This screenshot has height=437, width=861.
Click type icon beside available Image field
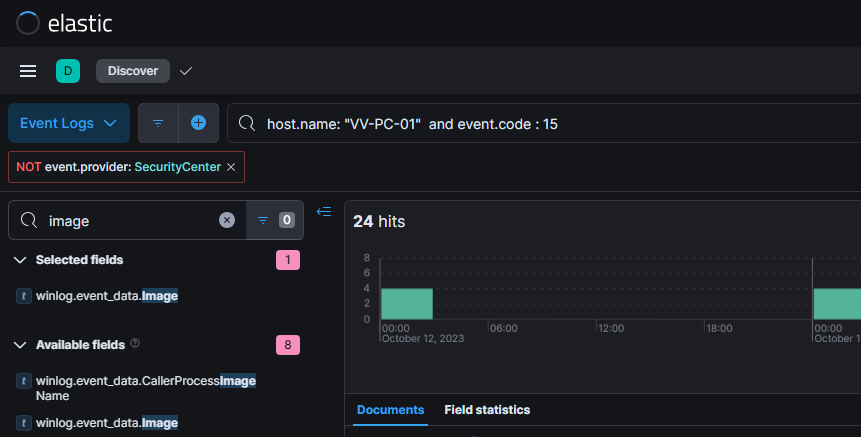[24, 423]
